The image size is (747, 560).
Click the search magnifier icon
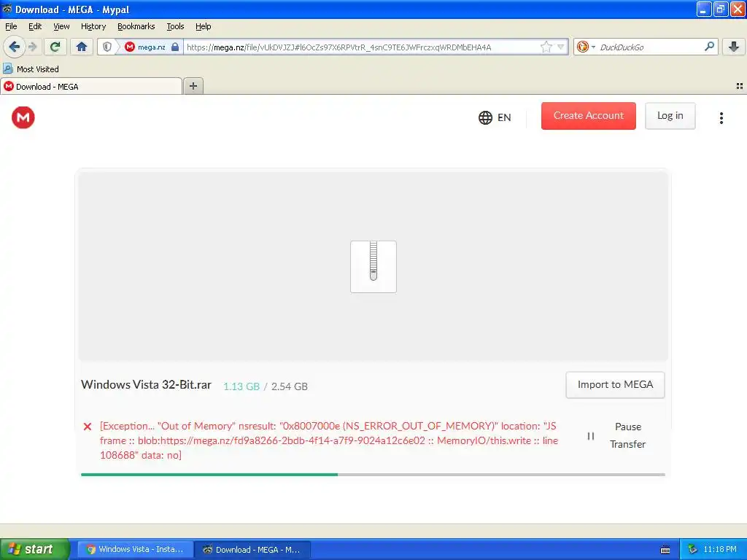click(709, 47)
